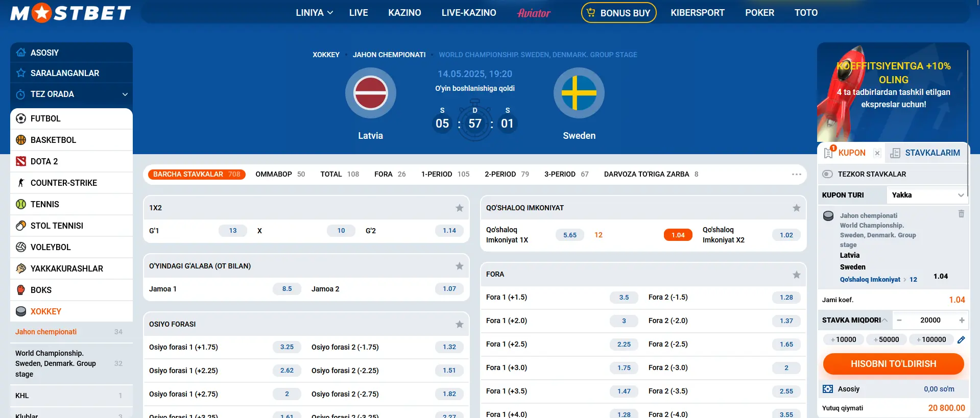Select the Stol Tennisi paddle icon
The image size is (980, 418).
pos(21,226)
